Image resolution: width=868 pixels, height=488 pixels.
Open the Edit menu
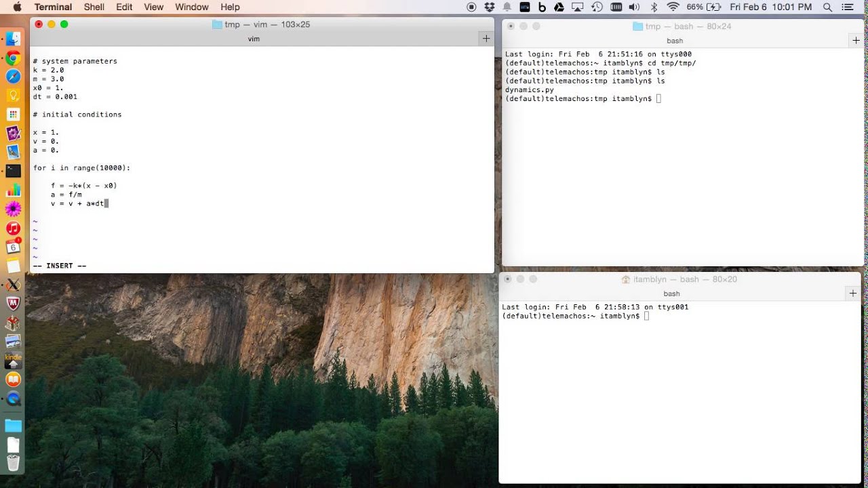[x=124, y=7]
